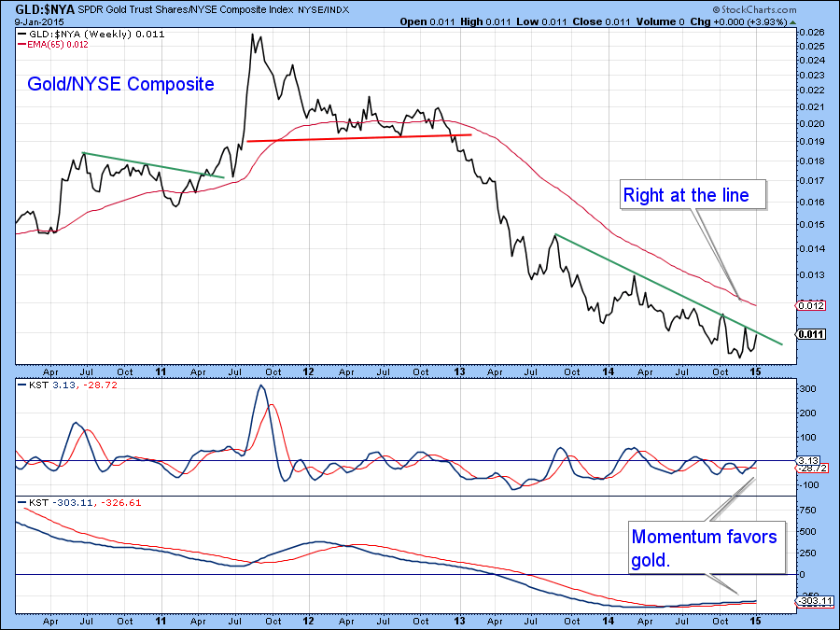This screenshot has width=840, height=630.
Task: Click the 'Right at the line' callout box
Action: [693, 194]
